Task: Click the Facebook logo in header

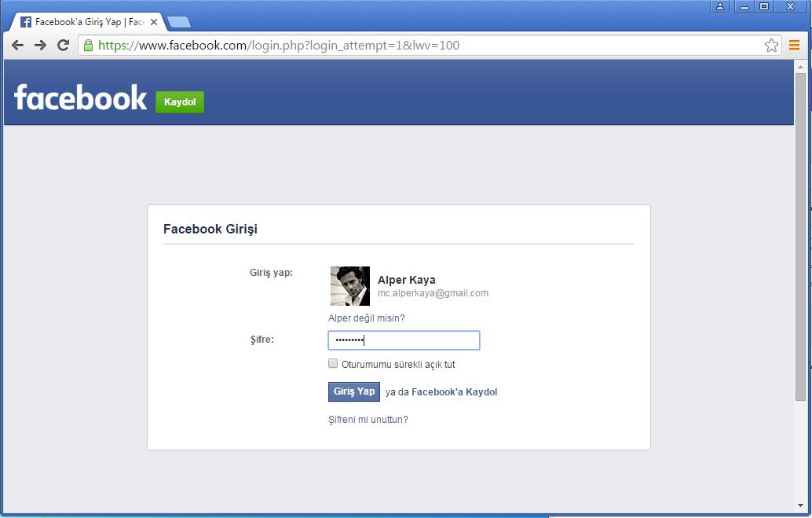Action: (x=80, y=98)
